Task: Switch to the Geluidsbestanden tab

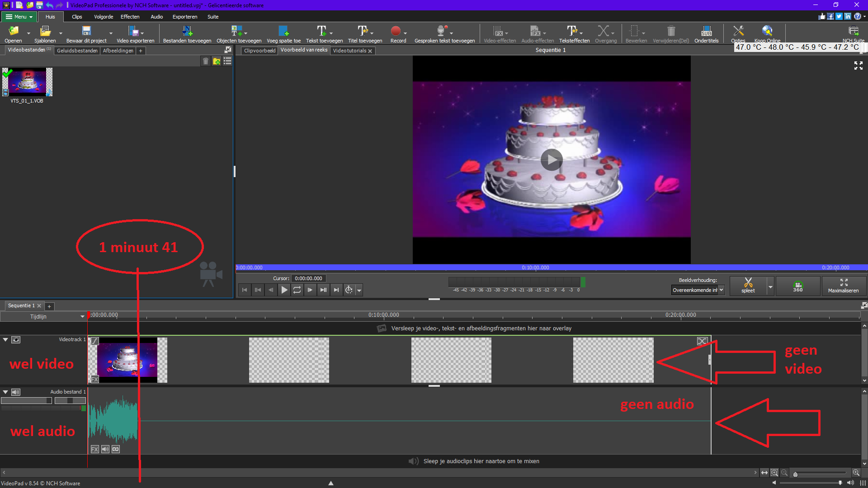Action: click(x=77, y=51)
